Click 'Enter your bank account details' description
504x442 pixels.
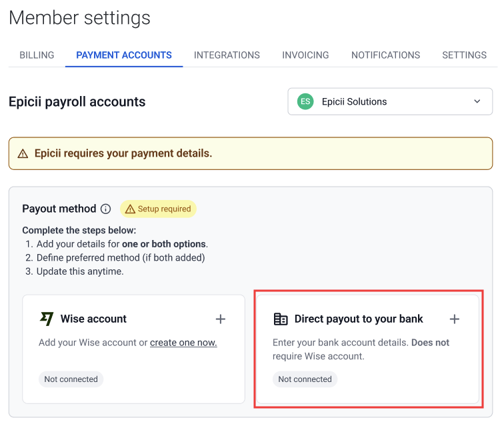(361, 349)
